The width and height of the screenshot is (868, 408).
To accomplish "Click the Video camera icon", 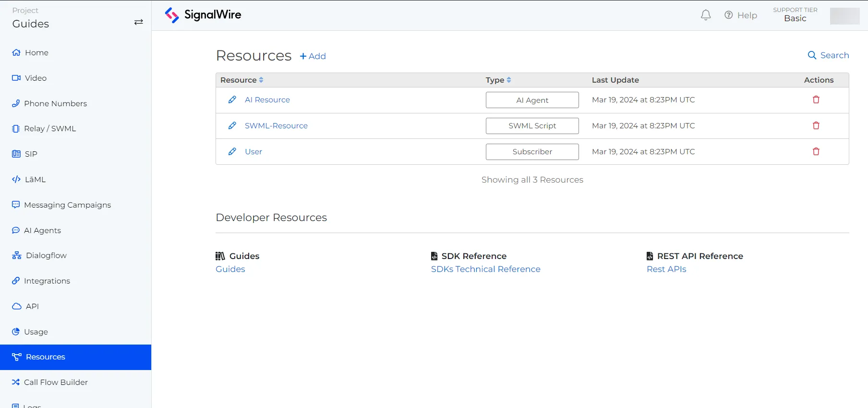I will click(16, 78).
